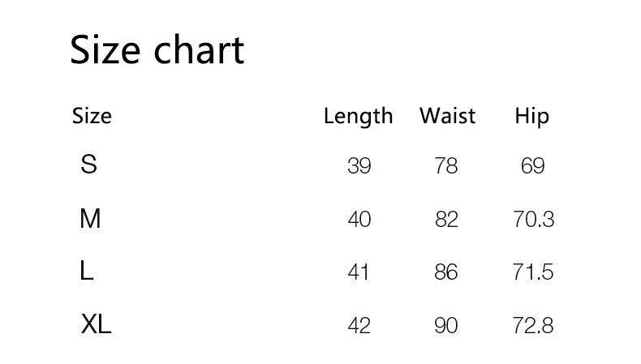The image size is (641, 364).
Task: Select waist value 78 for size S
Action: [446, 166]
